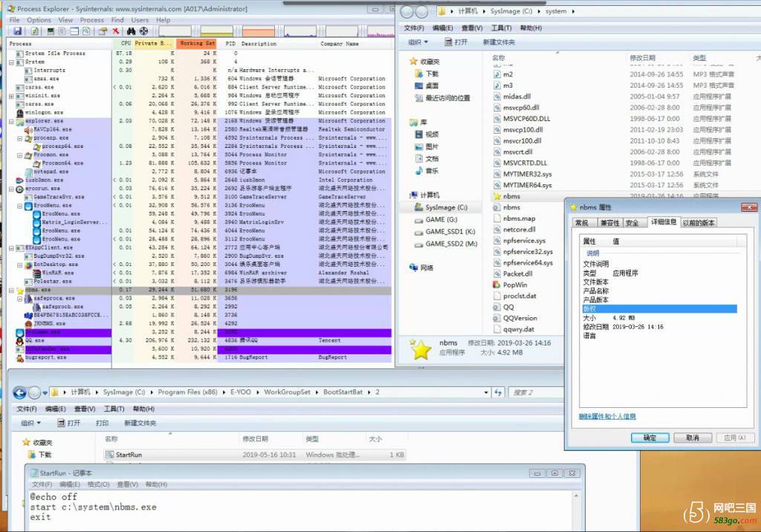Switch to 安全 tab in nbms properties
Screen dimensions: 761x532
pyautogui.click(x=633, y=223)
